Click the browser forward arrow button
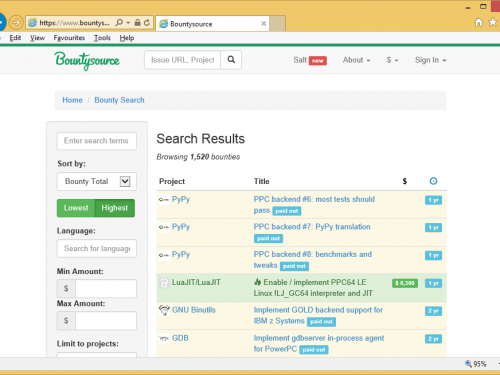 tap(16, 23)
